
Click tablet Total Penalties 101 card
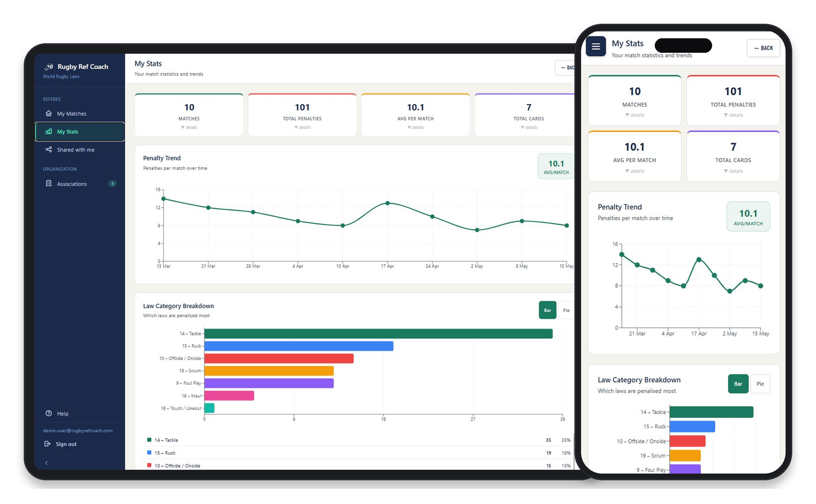pyautogui.click(x=302, y=115)
